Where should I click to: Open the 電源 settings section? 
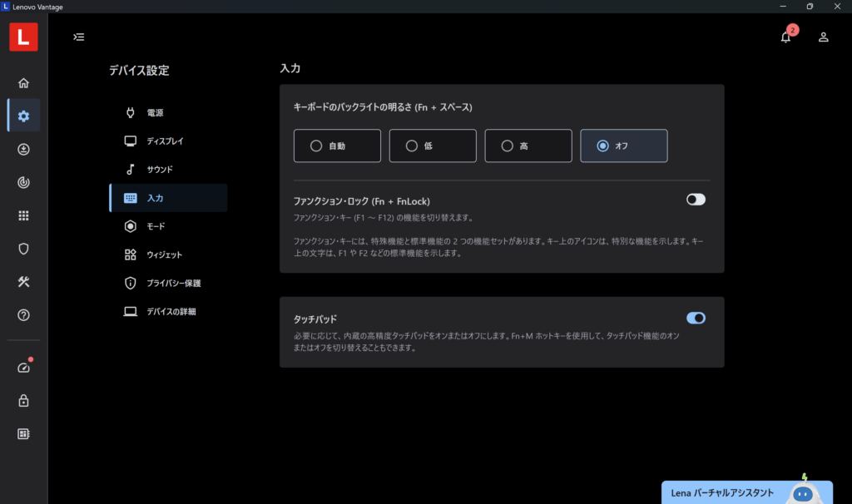155,112
